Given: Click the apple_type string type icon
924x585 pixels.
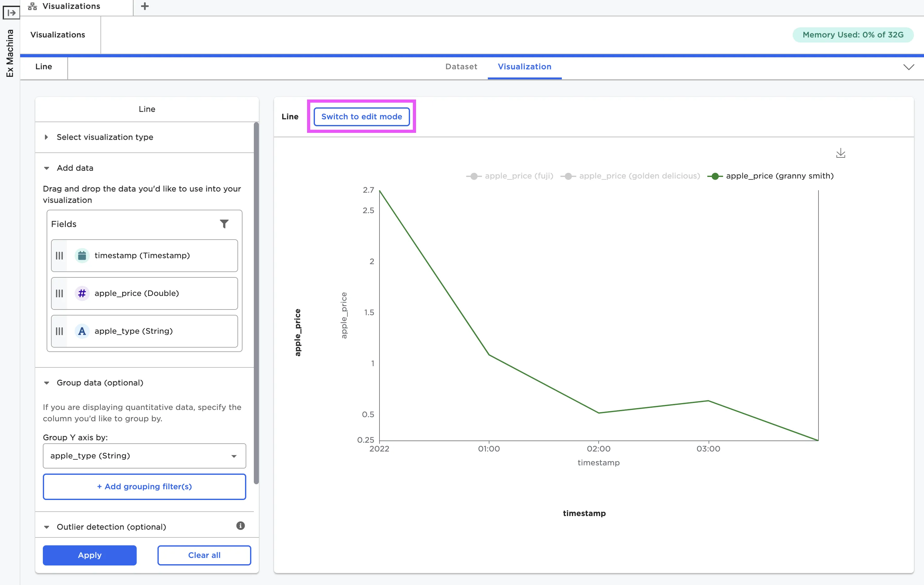Looking at the screenshot, I should pyautogui.click(x=82, y=331).
